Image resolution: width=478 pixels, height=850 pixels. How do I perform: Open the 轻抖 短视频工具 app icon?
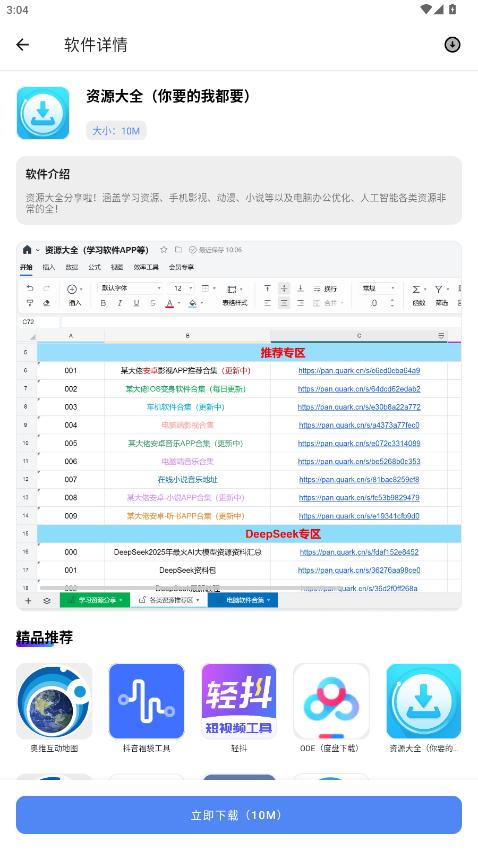pos(239,701)
